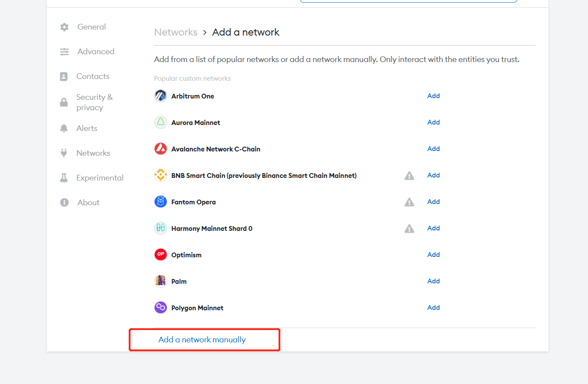
Task: Add the Polygon Mainnet network
Action: click(433, 308)
